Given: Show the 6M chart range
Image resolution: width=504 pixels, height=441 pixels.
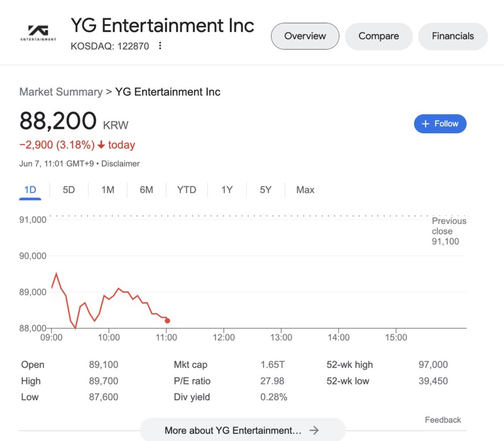Looking at the screenshot, I should (x=147, y=190).
